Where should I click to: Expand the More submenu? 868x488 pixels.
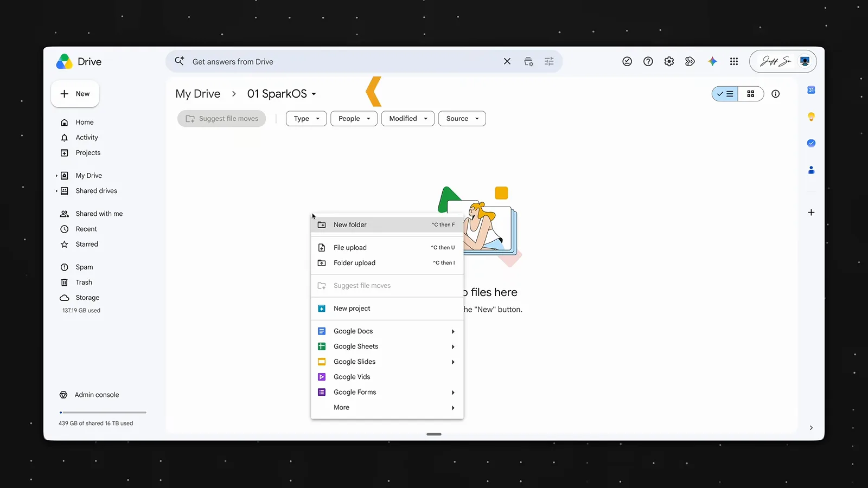click(x=387, y=407)
